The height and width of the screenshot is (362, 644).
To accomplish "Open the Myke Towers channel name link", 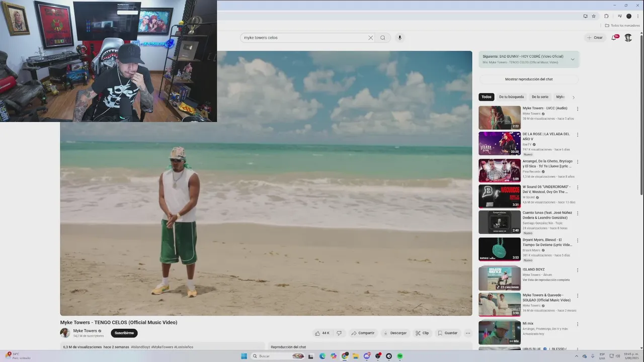I will point(85,331).
